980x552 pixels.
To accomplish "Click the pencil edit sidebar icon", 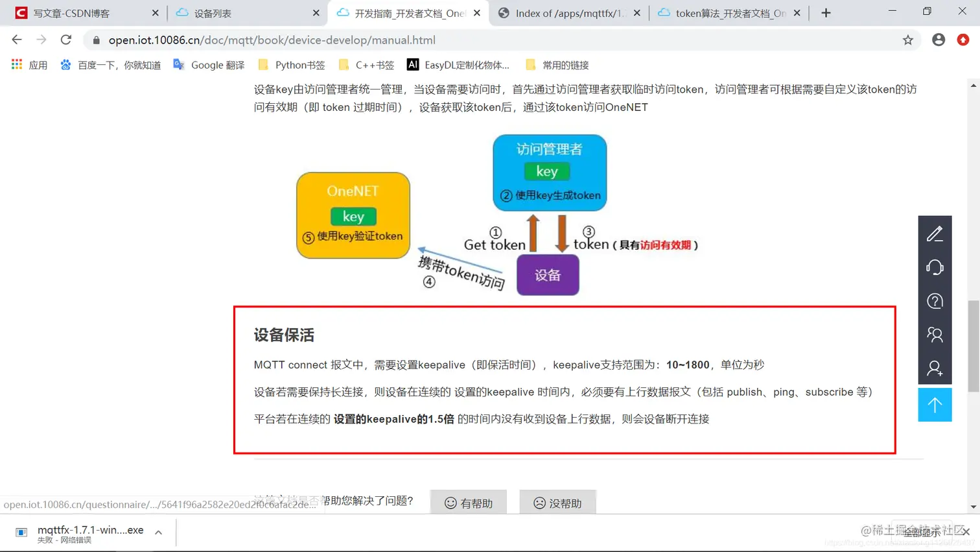I will [x=935, y=234].
